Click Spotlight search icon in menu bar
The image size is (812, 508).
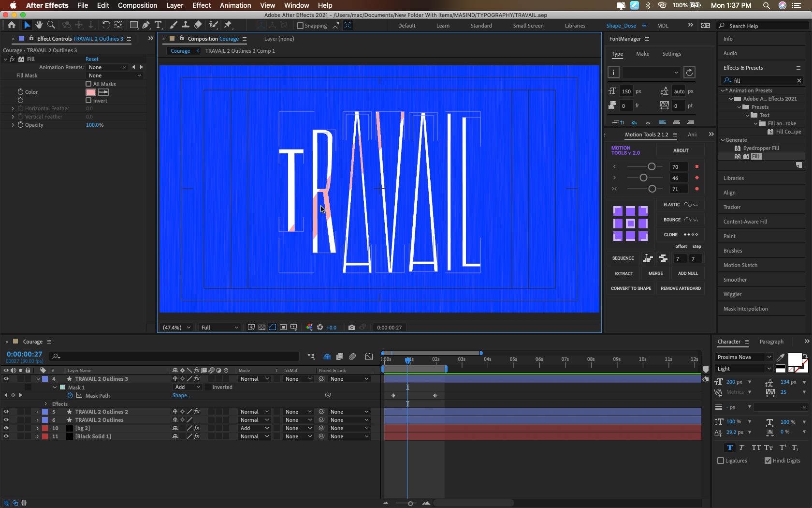click(767, 5)
